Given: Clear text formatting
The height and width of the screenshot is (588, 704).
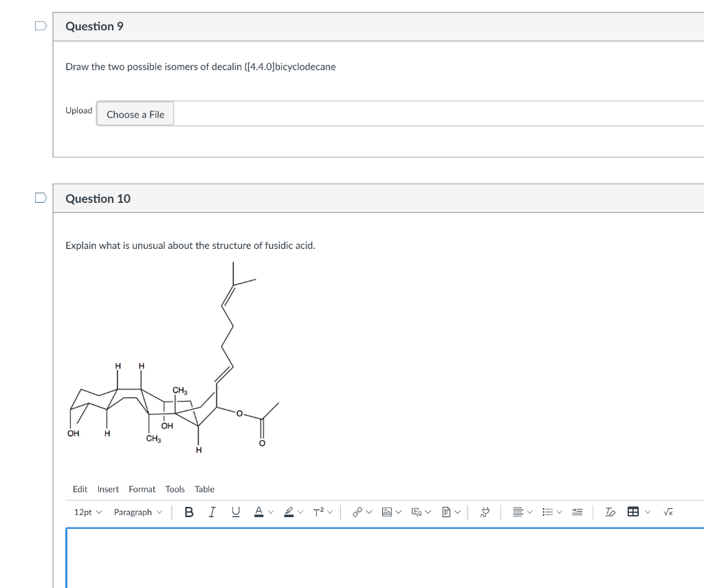Looking at the screenshot, I should [609, 511].
